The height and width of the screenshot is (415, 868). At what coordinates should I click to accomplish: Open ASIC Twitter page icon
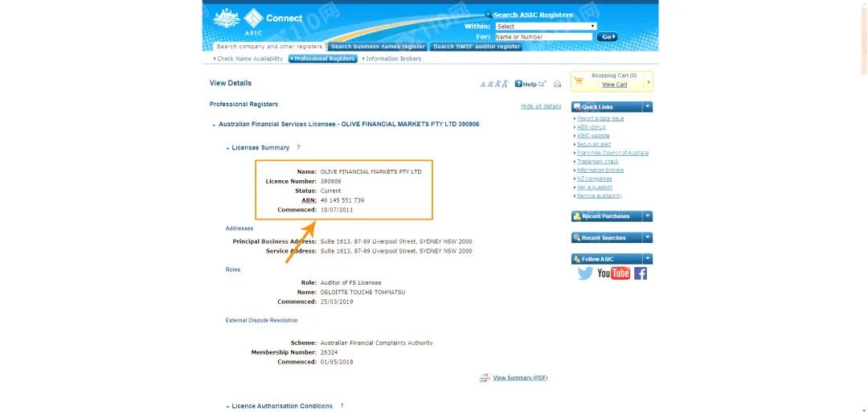tap(585, 273)
